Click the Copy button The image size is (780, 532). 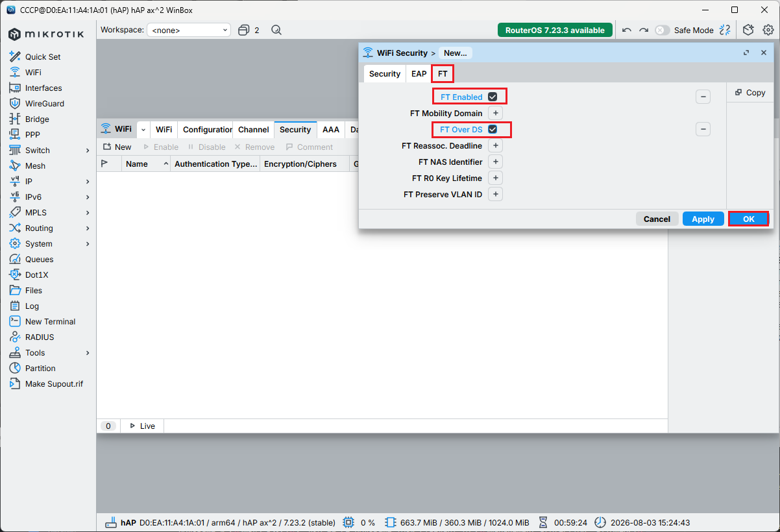(750, 93)
